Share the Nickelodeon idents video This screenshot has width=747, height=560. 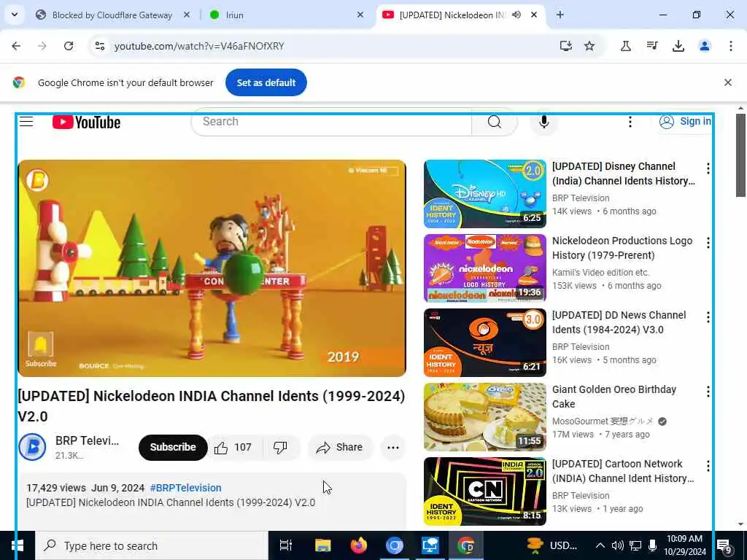point(340,447)
